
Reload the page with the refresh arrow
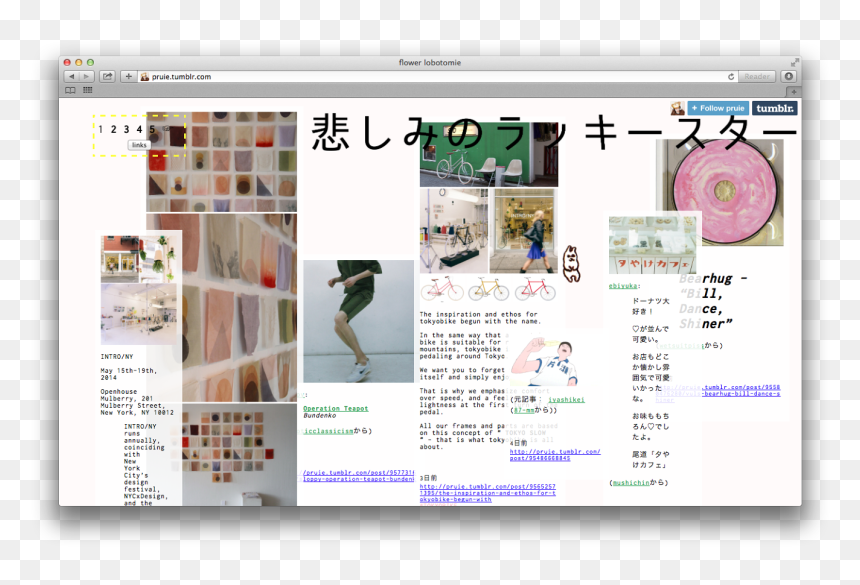coord(731,77)
